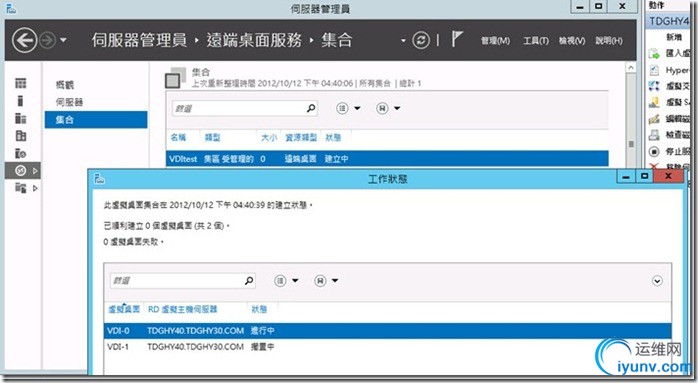Image resolution: width=698 pixels, height=383 pixels.
Task: Select 伺服器 in the navigation list
Action: [69, 102]
